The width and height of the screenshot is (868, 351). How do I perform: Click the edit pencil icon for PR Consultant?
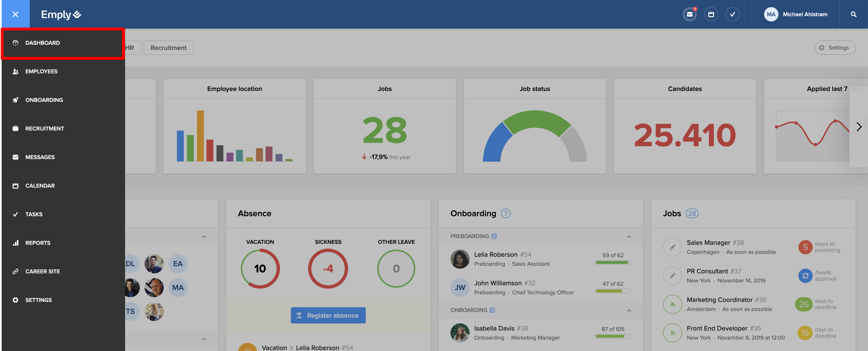[x=672, y=276]
